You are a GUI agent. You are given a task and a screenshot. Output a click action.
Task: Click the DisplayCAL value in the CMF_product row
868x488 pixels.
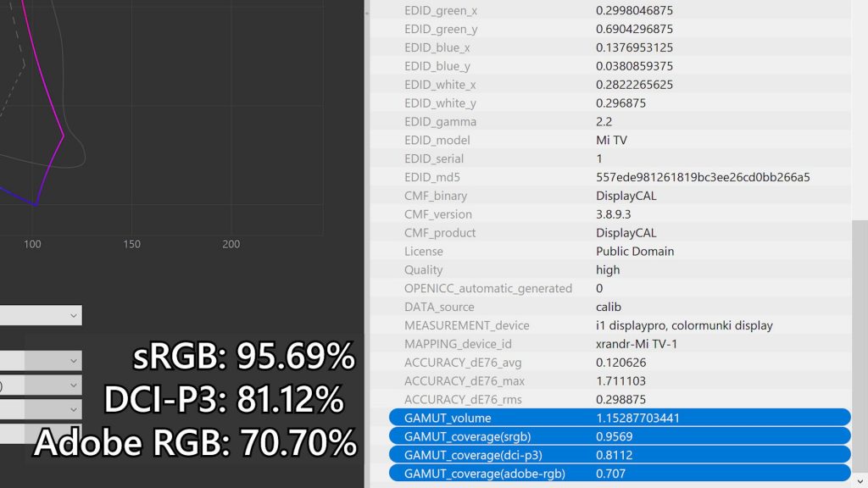(626, 233)
